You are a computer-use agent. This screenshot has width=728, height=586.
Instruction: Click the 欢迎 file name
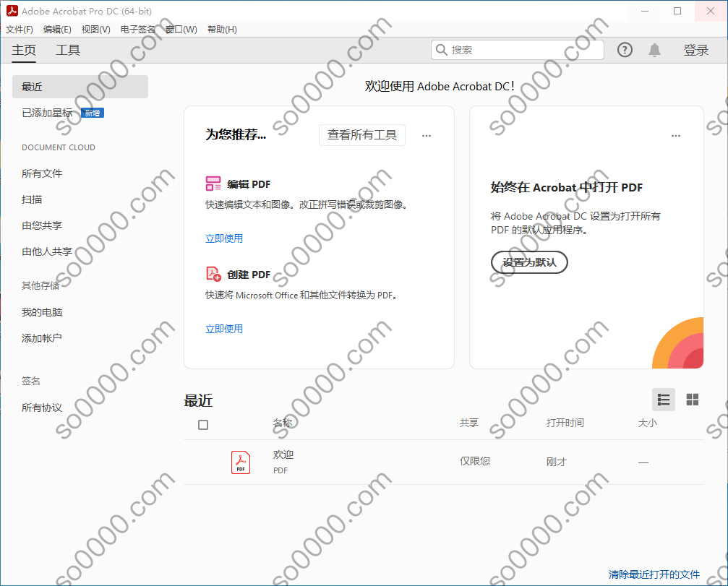[283, 454]
